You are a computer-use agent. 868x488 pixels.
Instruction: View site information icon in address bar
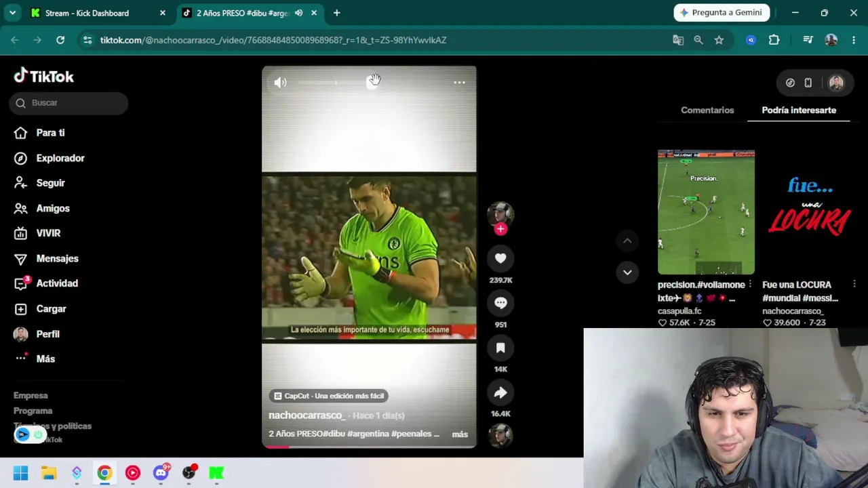(87, 40)
